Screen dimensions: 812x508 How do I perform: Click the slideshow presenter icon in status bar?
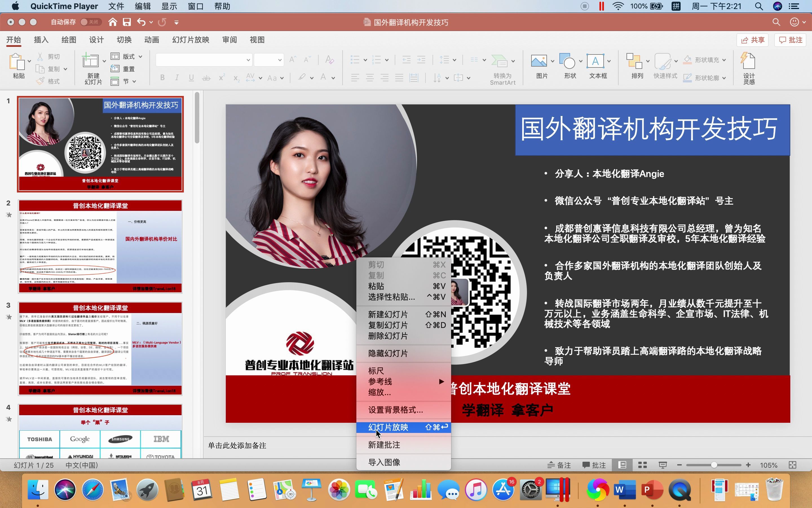pyautogui.click(x=662, y=465)
